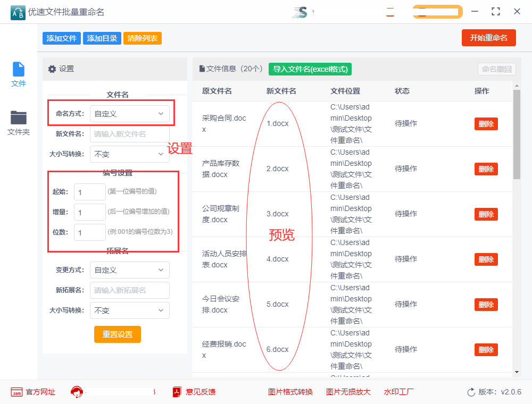Click the settings gear icon beside 设置
The width and height of the screenshot is (532, 404).
click(x=52, y=69)
